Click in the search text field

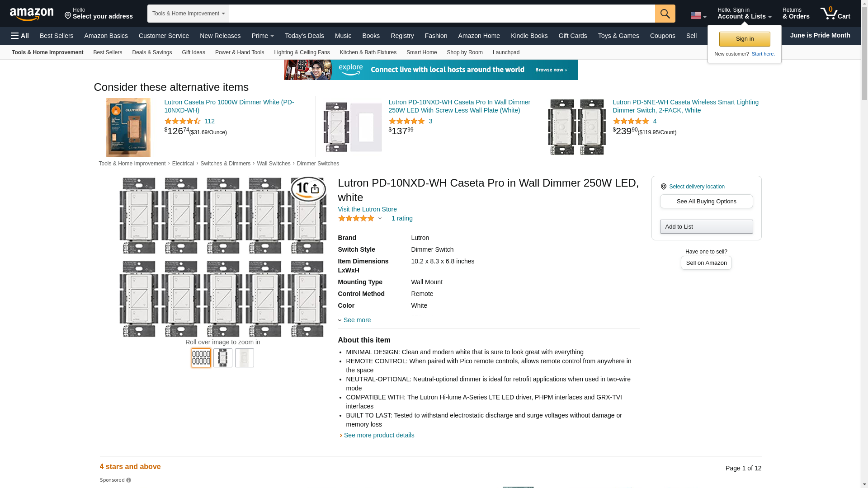coord(441,14)
